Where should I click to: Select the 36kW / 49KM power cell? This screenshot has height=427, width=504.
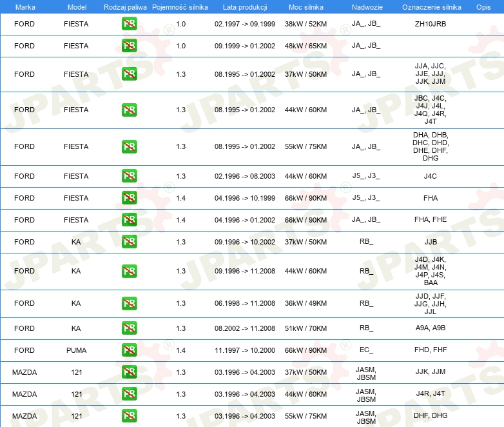click(x=305, y=303)
